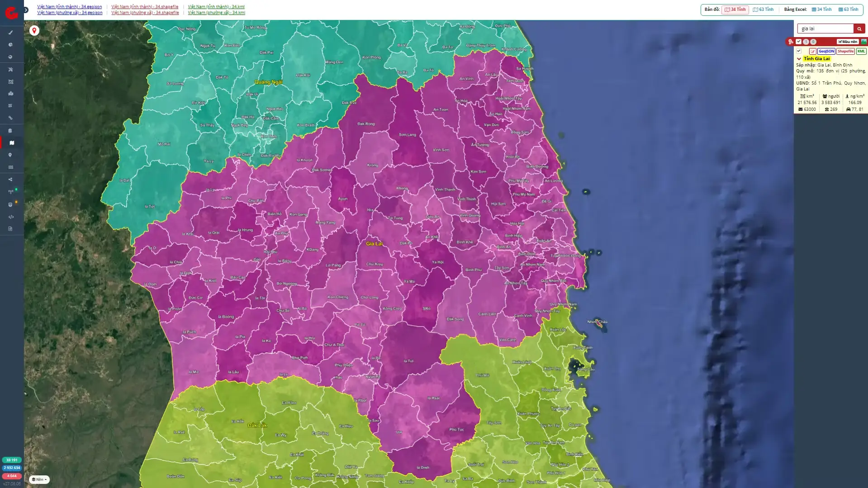Screen dimensions: 868x488
Task: Toggle the checkbox in red results header
Action: click(798, 42)
